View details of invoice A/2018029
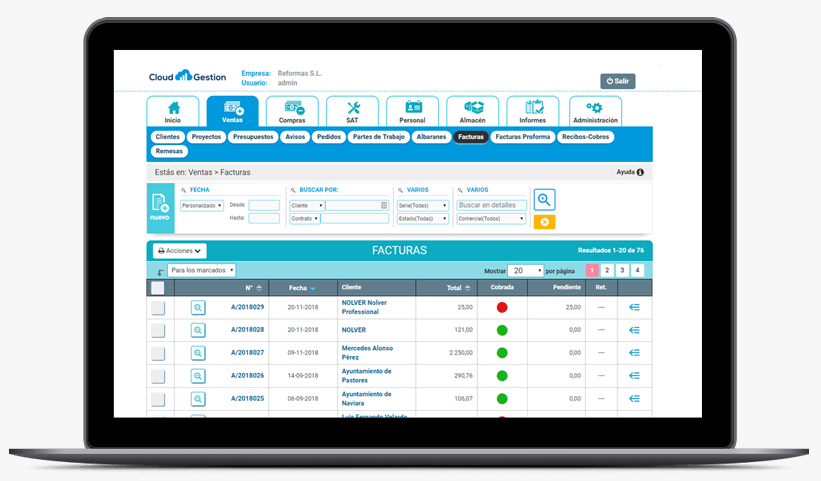Viewport: 821px width, 481px height. [x=198, y=307]
